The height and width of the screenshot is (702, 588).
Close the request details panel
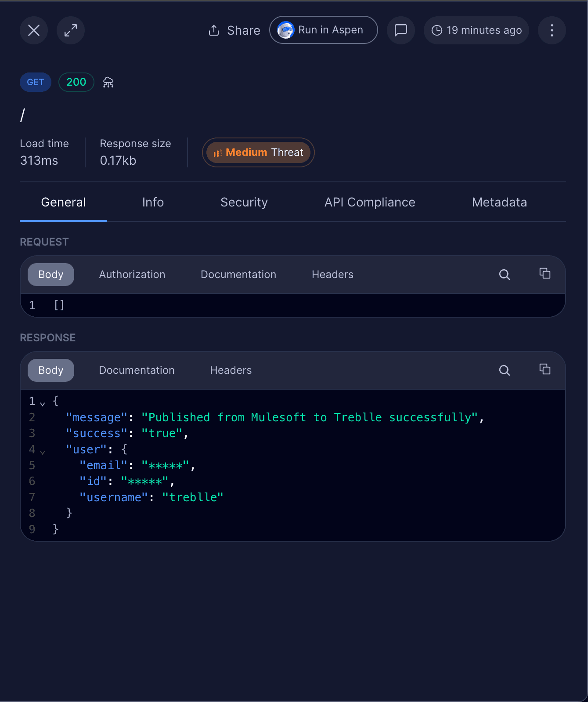[34, 30]
